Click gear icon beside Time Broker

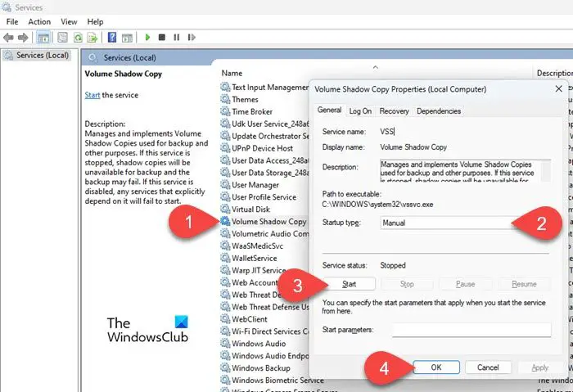pos(225,111)
